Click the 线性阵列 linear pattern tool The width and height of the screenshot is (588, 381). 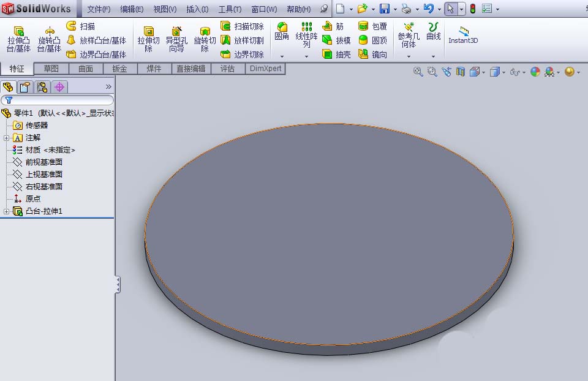pos(306,34)
